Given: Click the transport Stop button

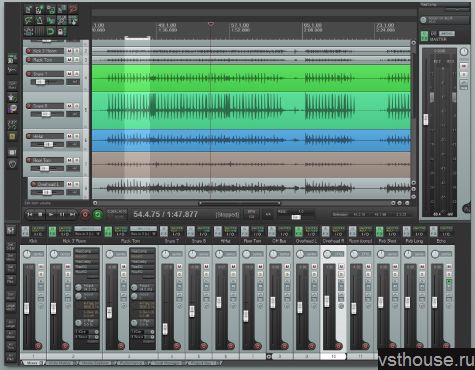Looking at the screenshot, I should pos(40,215).
